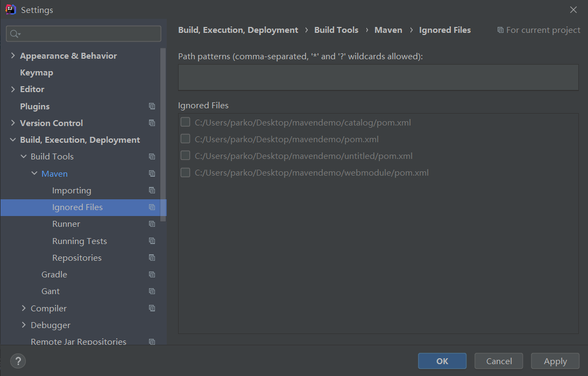Click the project-level icon beside Ignored Files row
Image resolution: width=588 pixels, height=376 pixels.
(152, 207)
